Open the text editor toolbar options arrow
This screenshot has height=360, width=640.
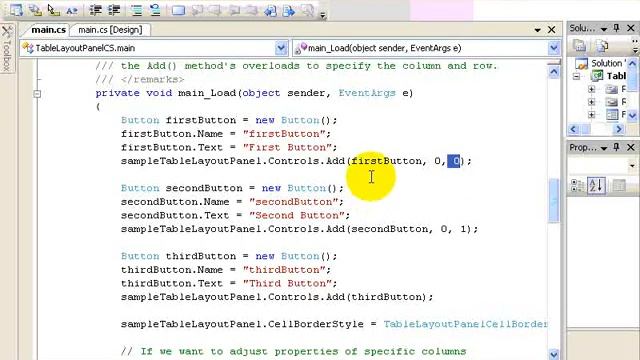(323, 15)
